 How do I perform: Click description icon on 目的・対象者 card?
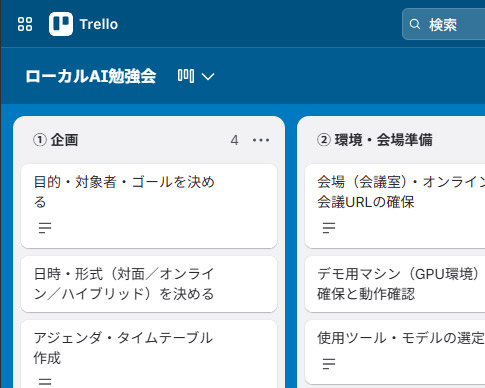point(45,228)
